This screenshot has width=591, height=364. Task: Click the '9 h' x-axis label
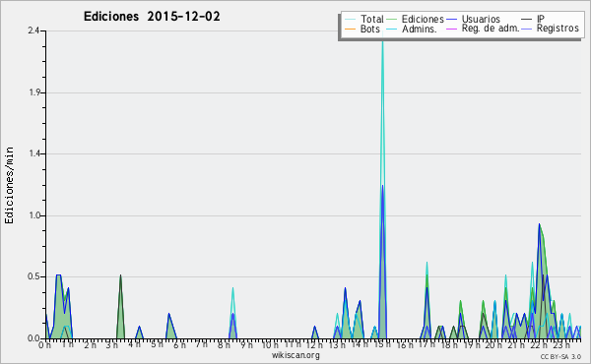246,344
